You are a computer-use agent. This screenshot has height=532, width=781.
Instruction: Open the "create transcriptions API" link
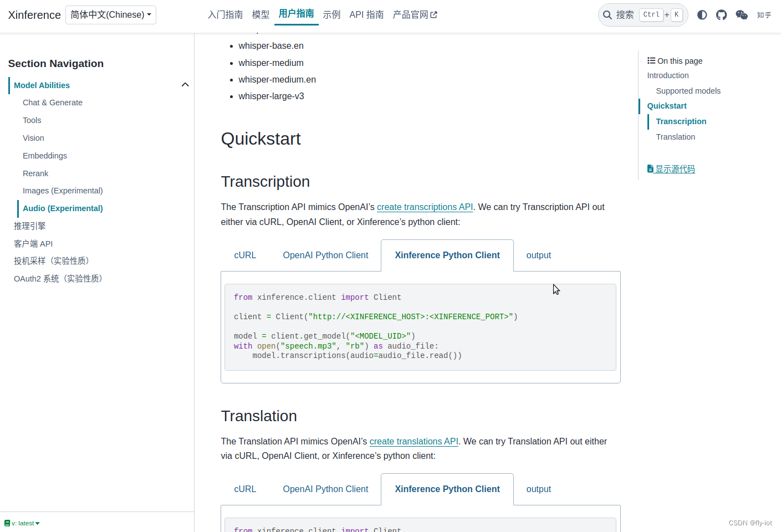[x=425, y=207]
